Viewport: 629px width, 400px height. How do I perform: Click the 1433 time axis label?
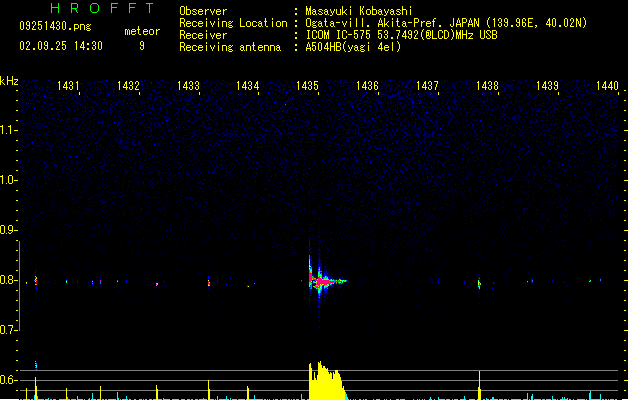pos(188,86)
